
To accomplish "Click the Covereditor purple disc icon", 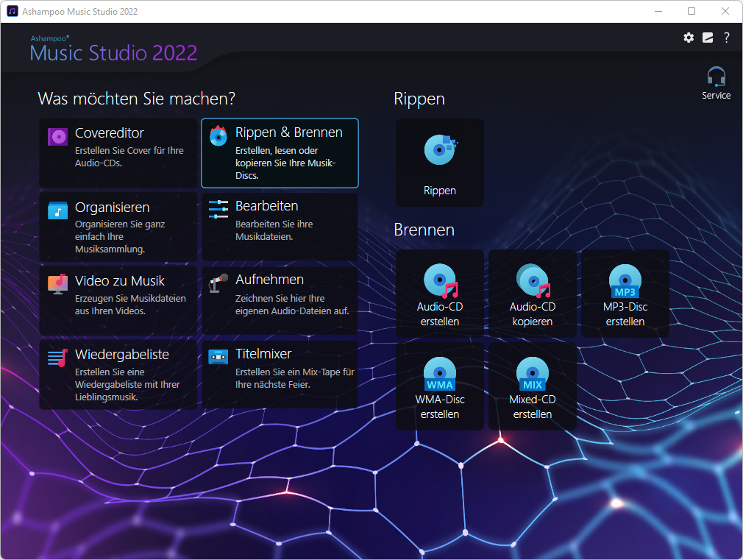I will point(58,137).
